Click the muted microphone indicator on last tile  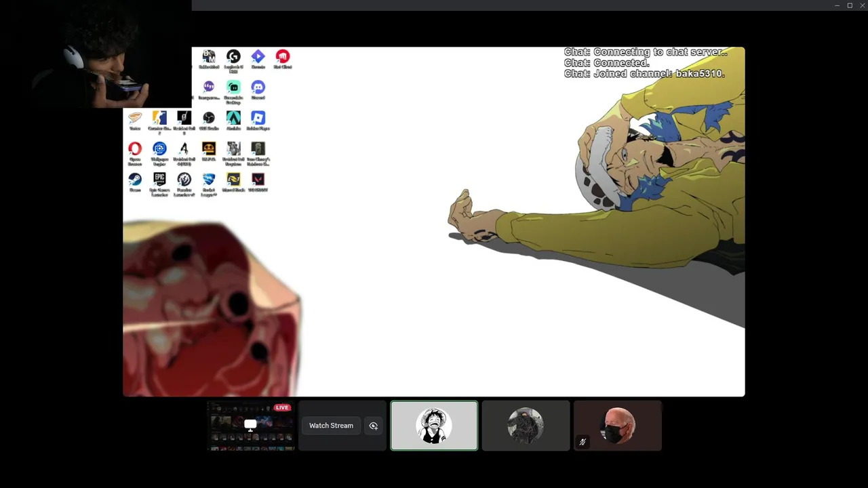583,442
